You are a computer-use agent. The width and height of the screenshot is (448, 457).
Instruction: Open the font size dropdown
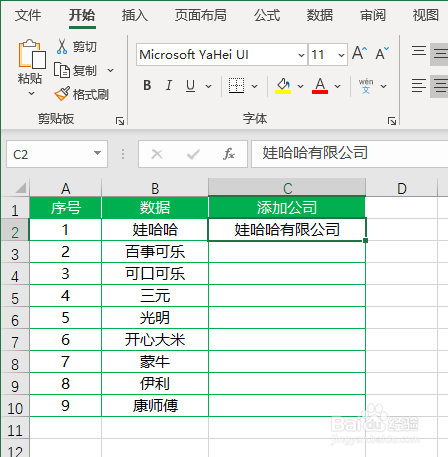(341, 55)
